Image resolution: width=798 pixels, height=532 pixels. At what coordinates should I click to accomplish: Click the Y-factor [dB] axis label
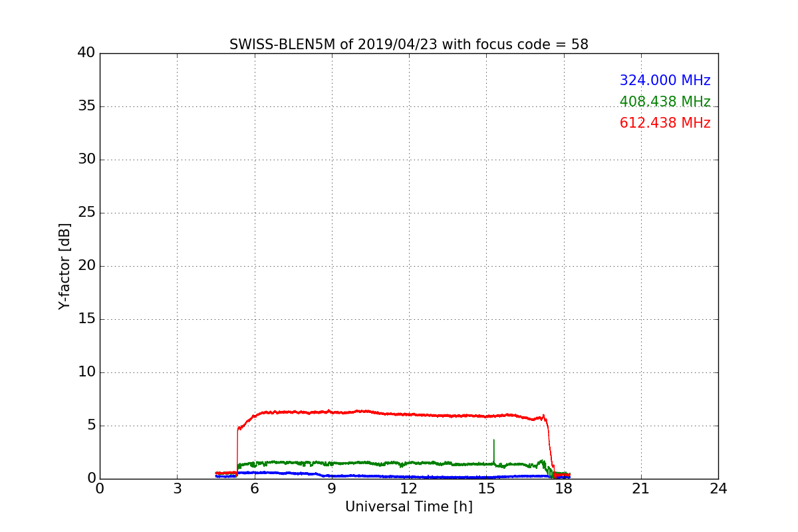tap(65, 266)
